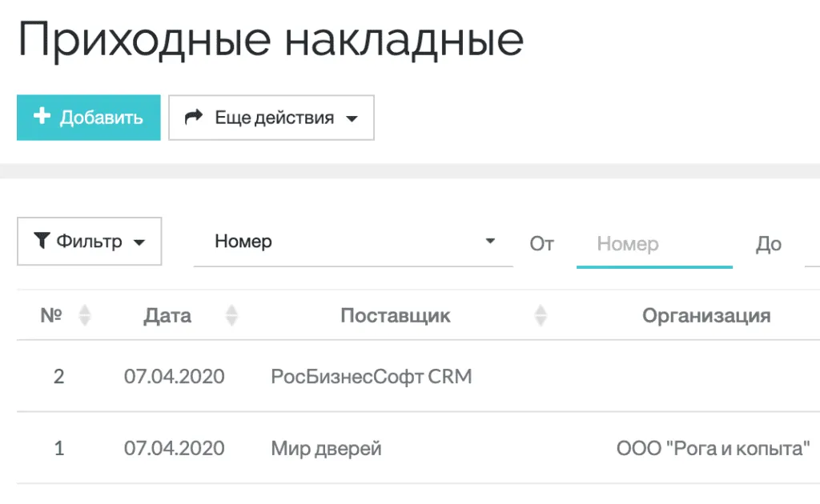Screen dimensions: 820x504
Task: Sort table by Дата column arrows
Action: click(231, 315)
